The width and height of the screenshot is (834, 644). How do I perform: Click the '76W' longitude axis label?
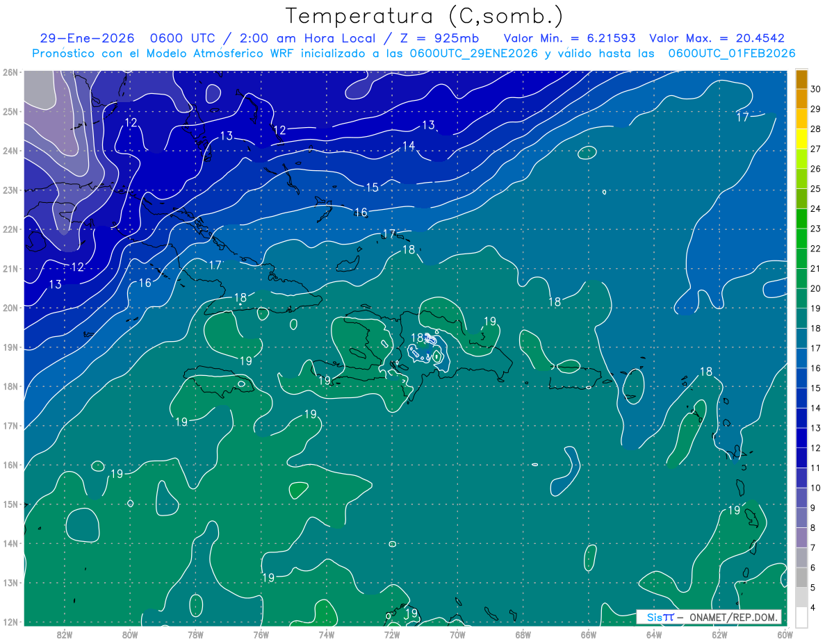(x=261, y=634)
